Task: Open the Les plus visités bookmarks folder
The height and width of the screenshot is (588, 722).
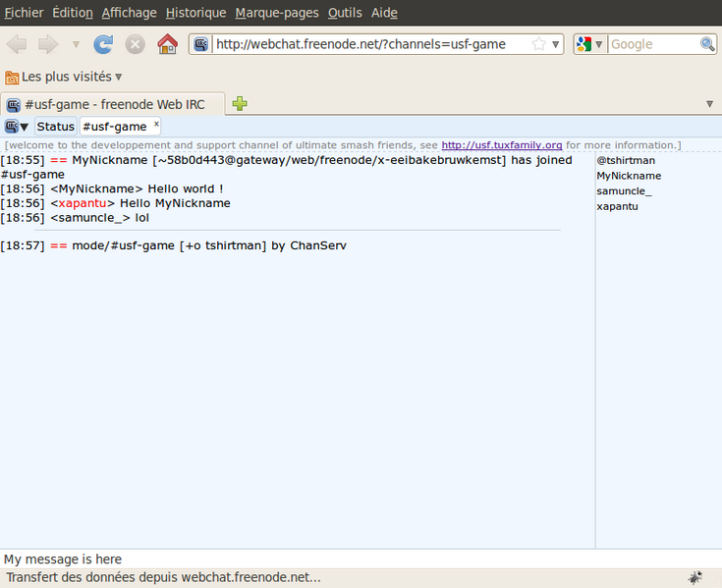Action: click(64, 77)
